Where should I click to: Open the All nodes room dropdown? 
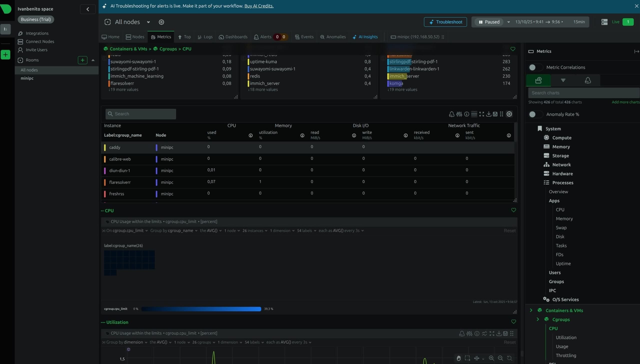click(148, 22)
